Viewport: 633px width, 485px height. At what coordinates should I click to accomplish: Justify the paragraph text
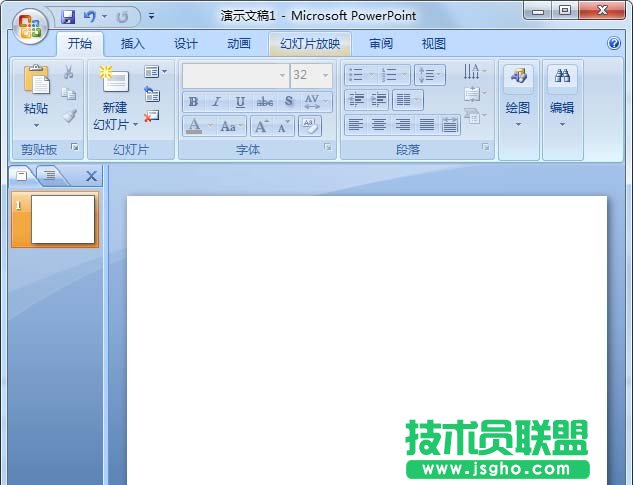point(426,125)
